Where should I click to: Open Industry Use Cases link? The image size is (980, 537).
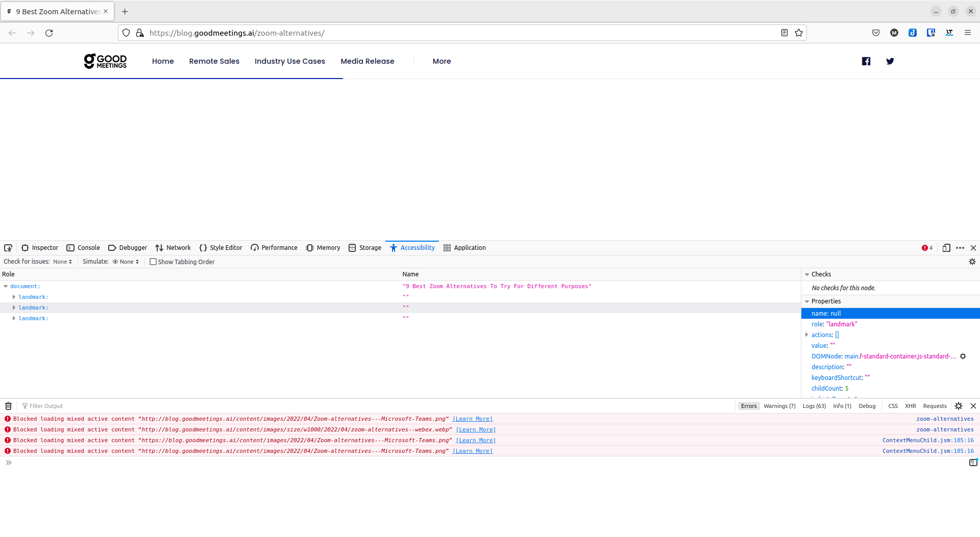coord(290,61)
